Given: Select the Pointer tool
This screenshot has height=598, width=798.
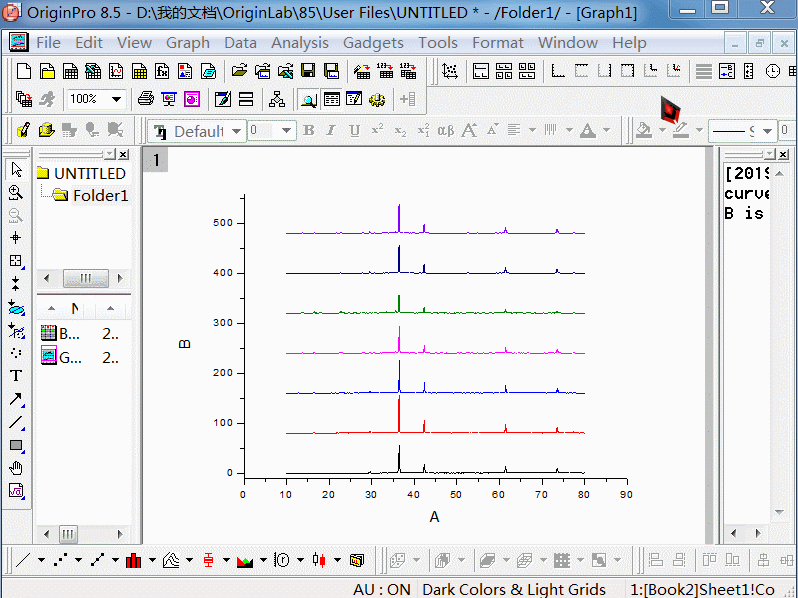Looking at the screenshot, I should [16, 170].
